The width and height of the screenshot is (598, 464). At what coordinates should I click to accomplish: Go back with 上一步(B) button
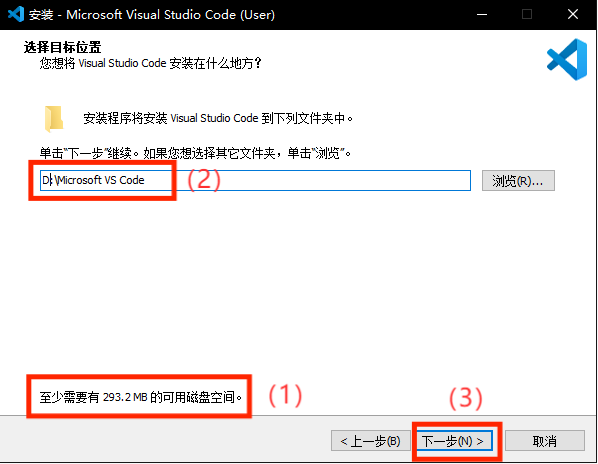(x=371, y=441)
